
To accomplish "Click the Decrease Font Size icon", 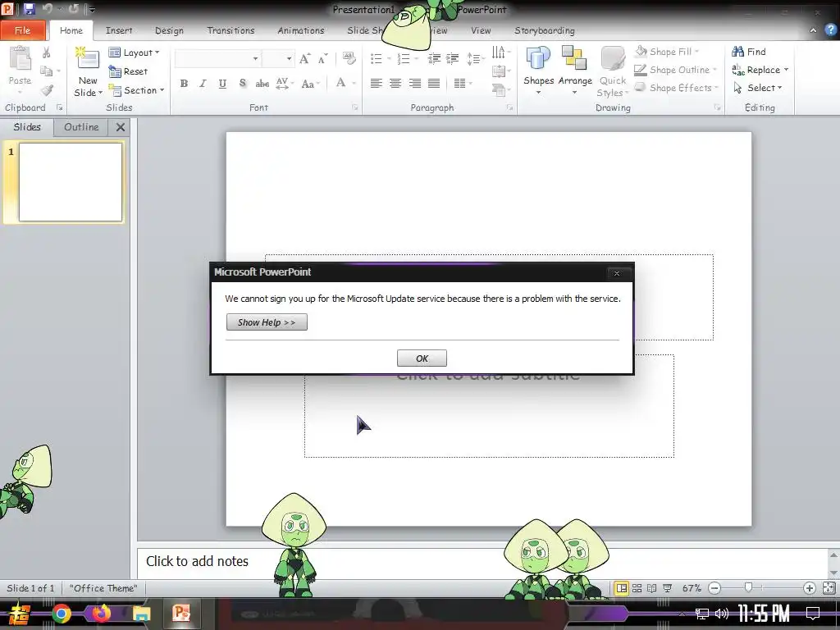I will click(322, 59).
